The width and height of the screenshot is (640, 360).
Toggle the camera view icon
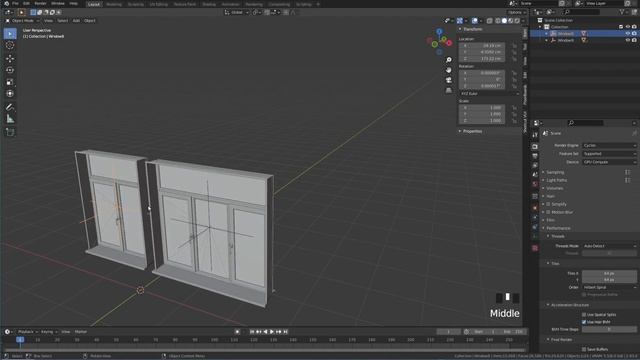coord(449,80)
